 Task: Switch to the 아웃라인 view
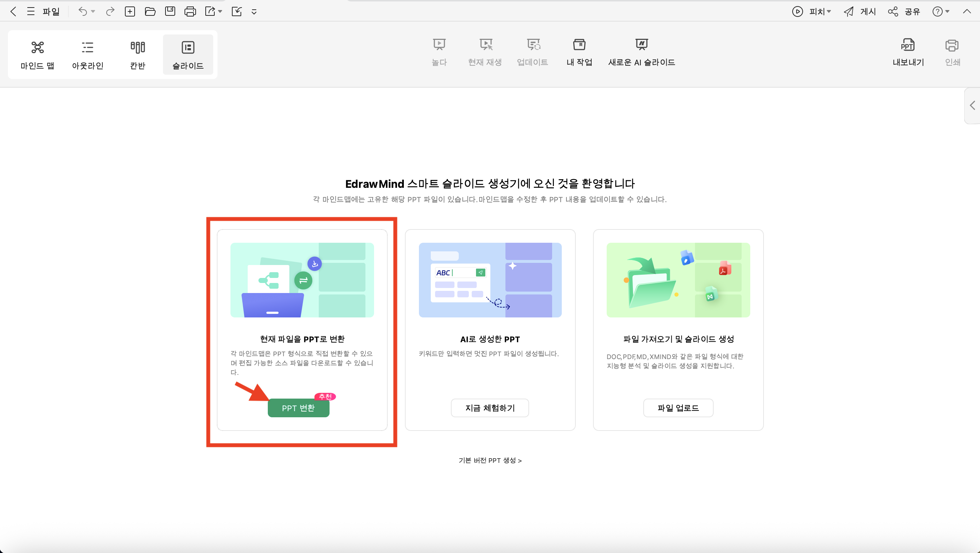88,55
